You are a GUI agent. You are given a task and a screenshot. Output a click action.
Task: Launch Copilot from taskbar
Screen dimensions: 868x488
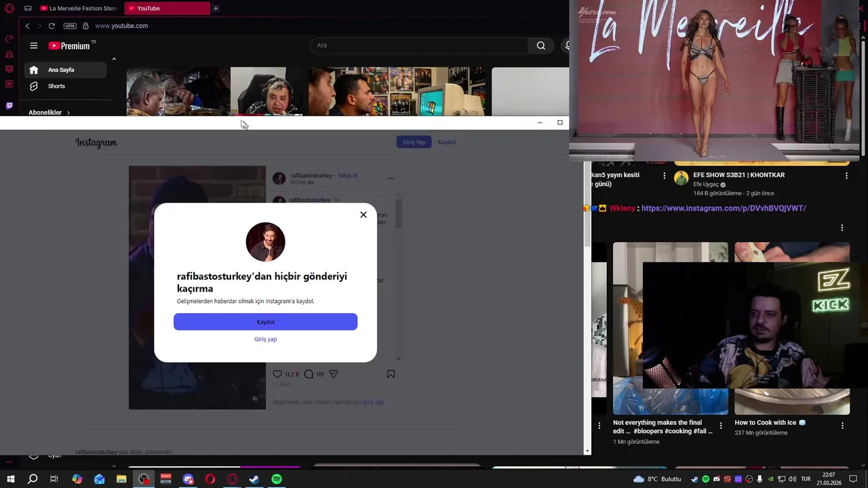[x=77, y=479]
